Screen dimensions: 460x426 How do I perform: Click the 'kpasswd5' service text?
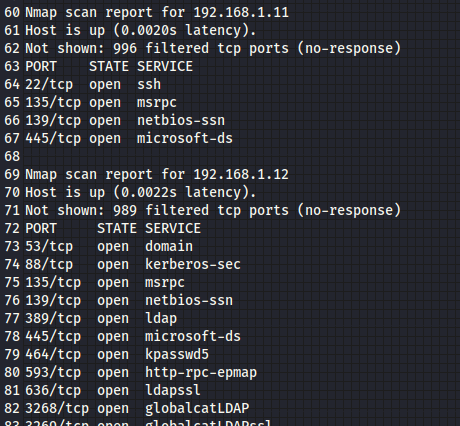click(177, 355)
